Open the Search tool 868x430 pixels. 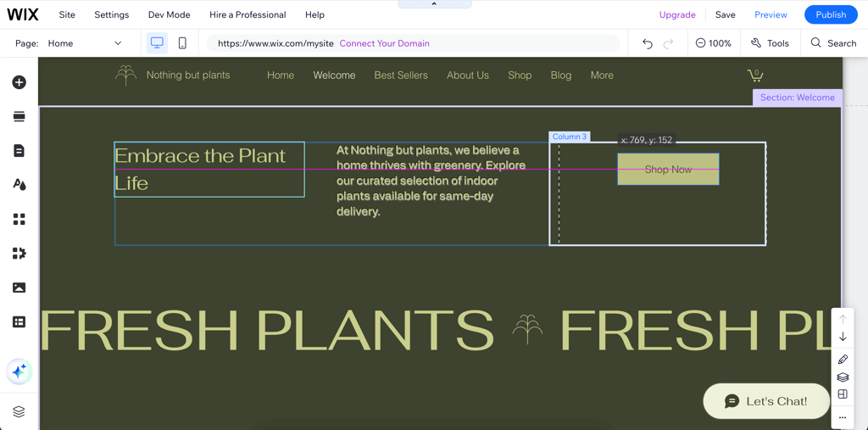(x=833, y=43)
